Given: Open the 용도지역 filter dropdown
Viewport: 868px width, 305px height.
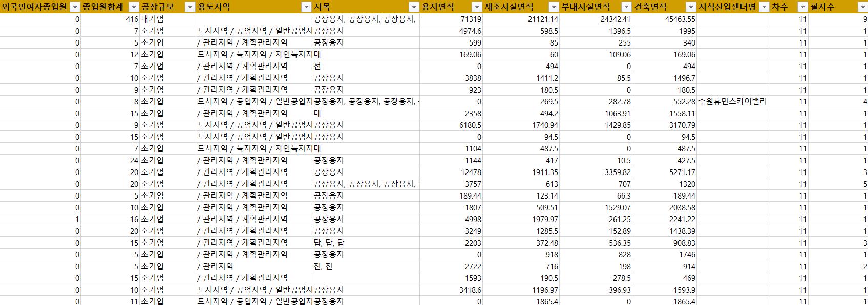Looking at the screenshot, I should pyautogui.click(x=306, y=7).
